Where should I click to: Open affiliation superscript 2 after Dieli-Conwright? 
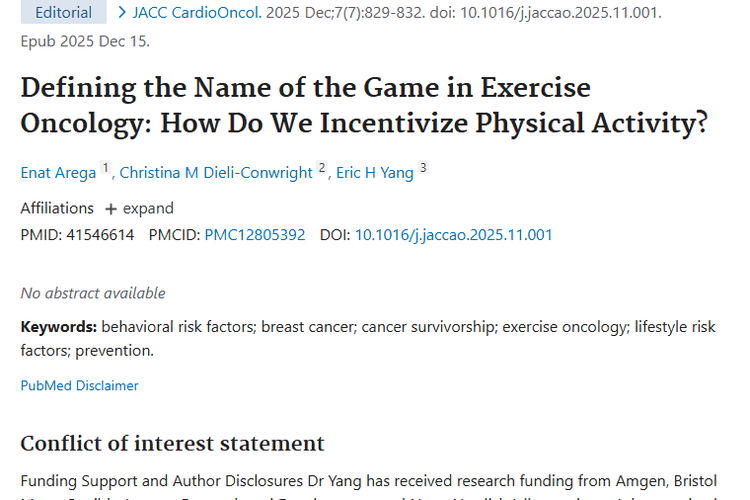pos(322,169)
